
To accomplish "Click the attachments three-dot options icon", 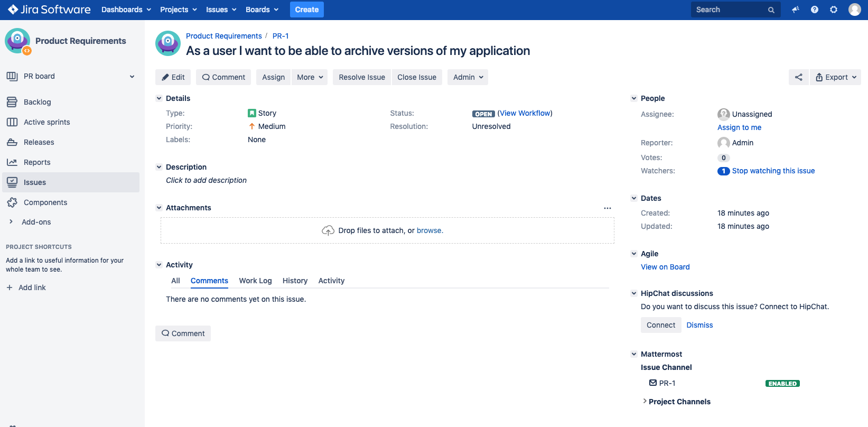I will [607, 208].
